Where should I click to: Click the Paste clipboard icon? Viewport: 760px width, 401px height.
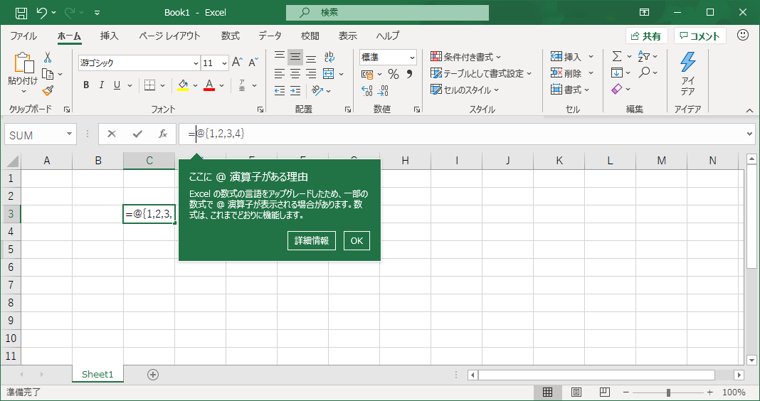[23, 63]
